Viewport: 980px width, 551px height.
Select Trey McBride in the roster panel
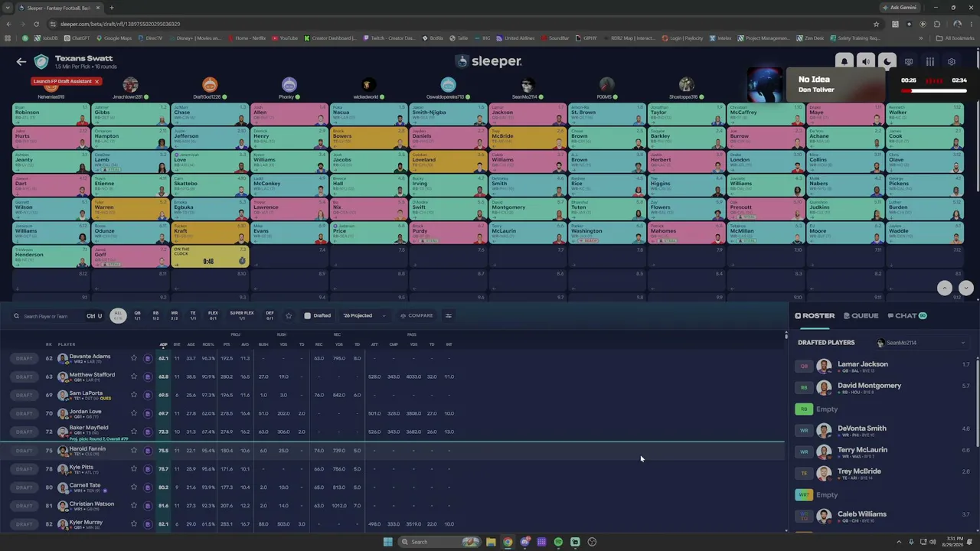pyautogui.click(x=859, y=474)
